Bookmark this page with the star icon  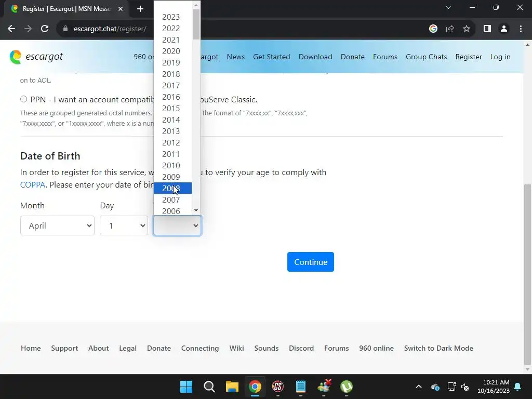[x=467, y=29]
